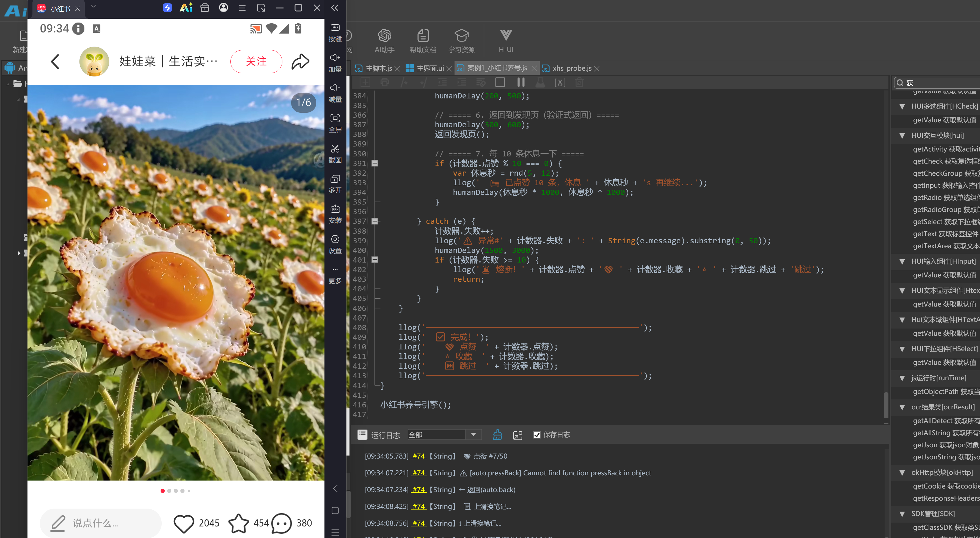
Task: Collapse code fold marker at line 391
Action: pos(375,163)
